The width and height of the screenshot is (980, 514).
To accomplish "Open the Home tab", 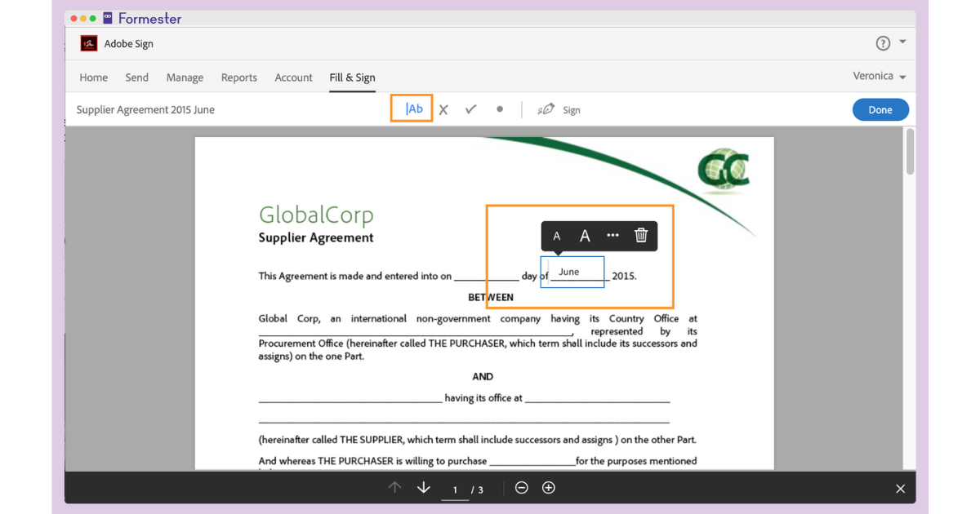I will pyautogui.click(x=93, y=78).
